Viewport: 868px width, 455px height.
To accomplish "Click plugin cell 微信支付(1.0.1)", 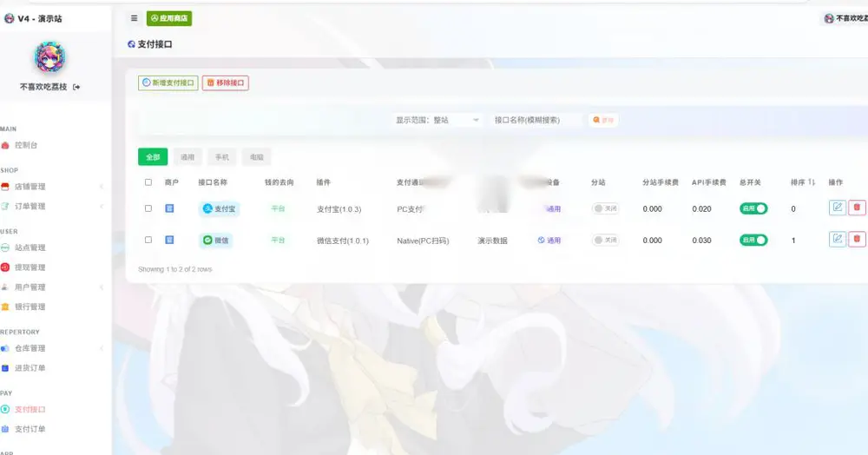I will tap(343, 241).
